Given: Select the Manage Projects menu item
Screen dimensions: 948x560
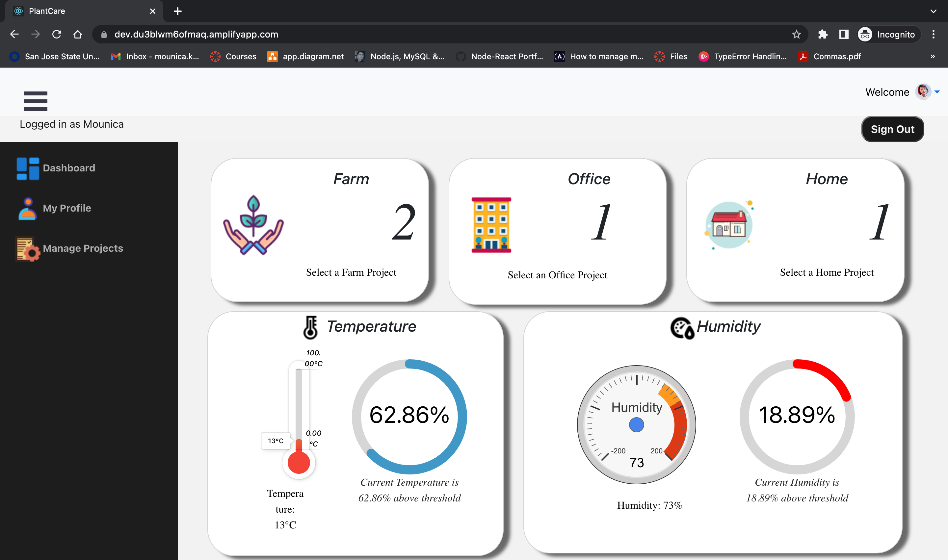Looking at the screenshot, I should [x=83, y=248].
